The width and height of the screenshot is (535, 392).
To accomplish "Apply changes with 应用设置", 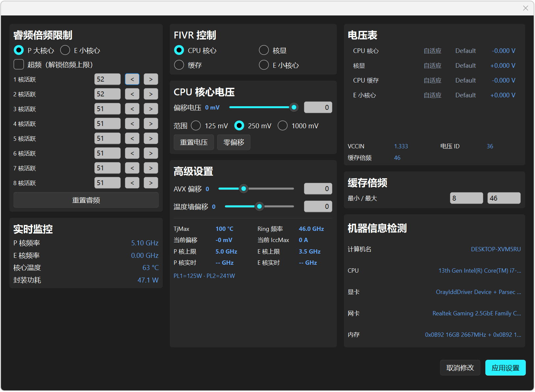I will pos(505,368).
